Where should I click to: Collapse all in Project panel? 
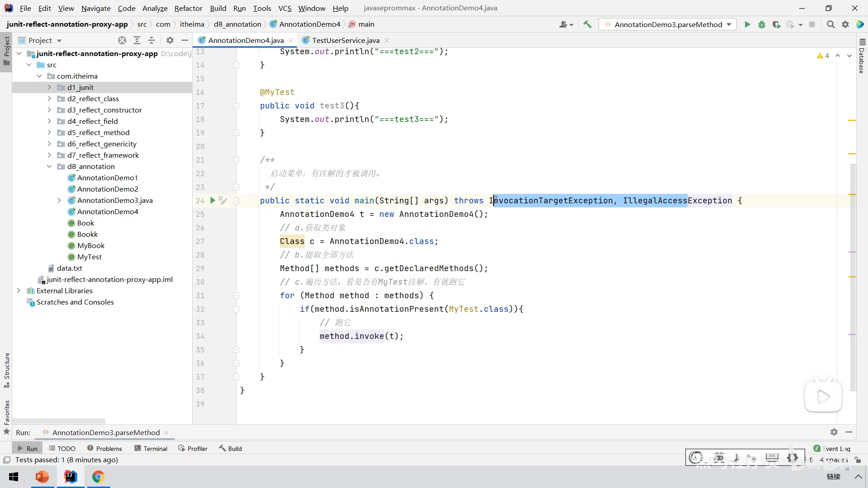point(151,40)
